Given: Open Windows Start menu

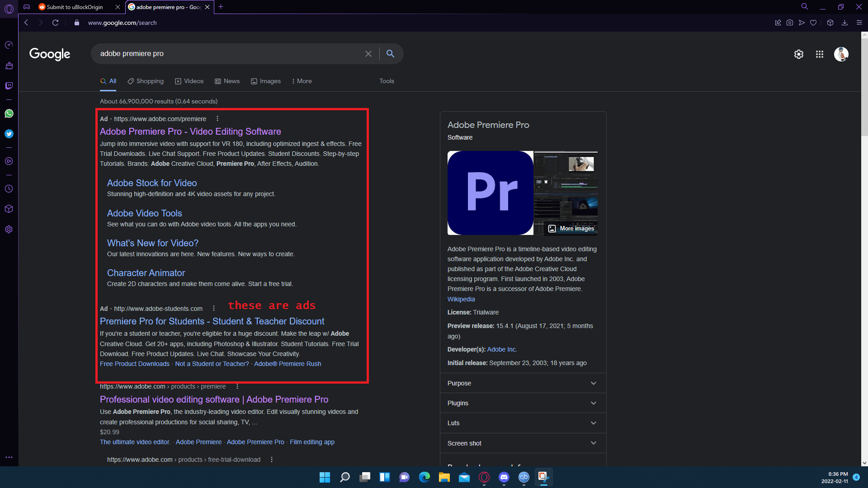Looking at the screenshot, I should pyautogui.click(x=325, y=477).
